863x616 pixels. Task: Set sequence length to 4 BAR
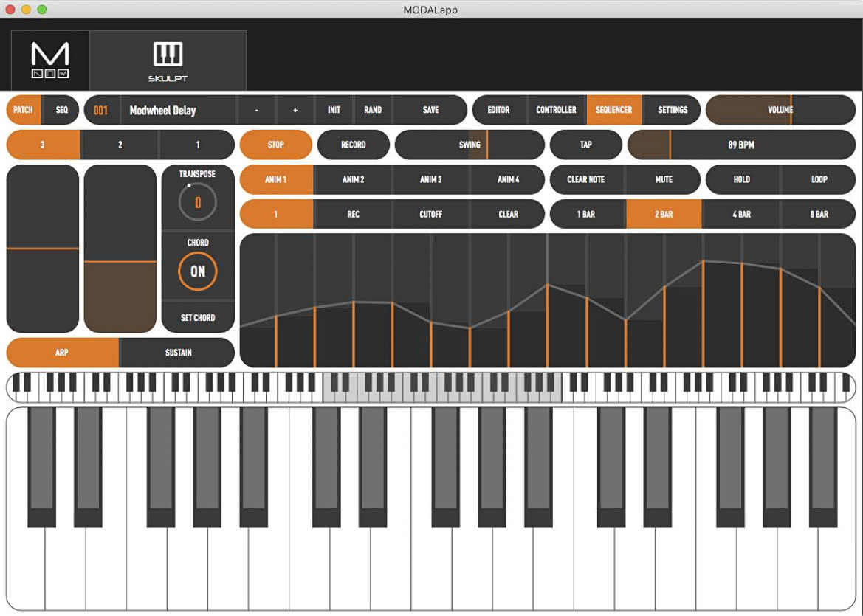tap(742, 214)
